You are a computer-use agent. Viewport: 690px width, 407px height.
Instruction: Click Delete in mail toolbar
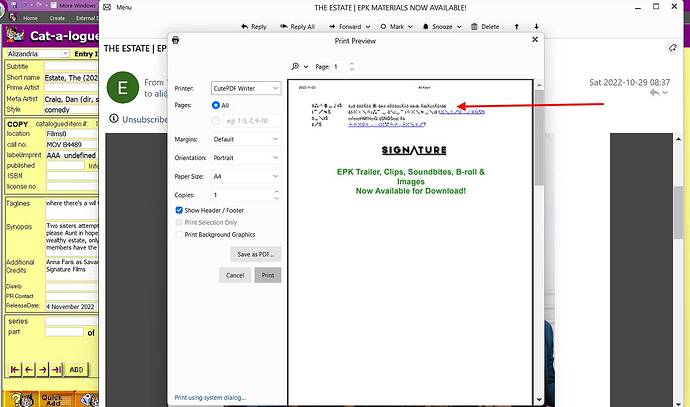coord(485,27)
